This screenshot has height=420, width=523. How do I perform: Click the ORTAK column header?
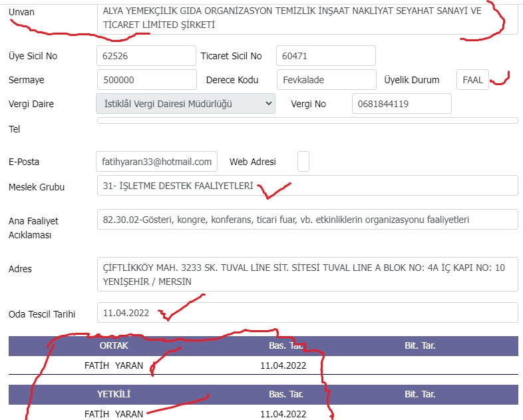[114, 345]
